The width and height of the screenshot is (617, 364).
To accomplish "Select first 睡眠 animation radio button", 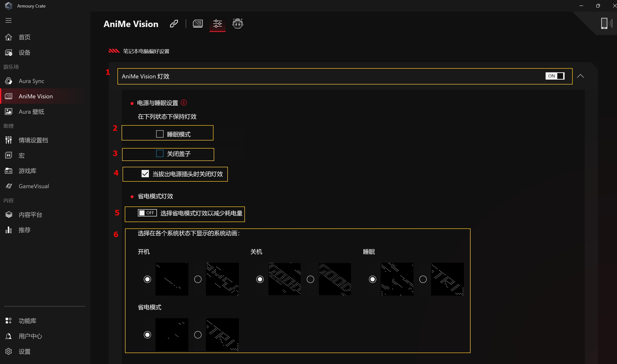I will [373, 279].
